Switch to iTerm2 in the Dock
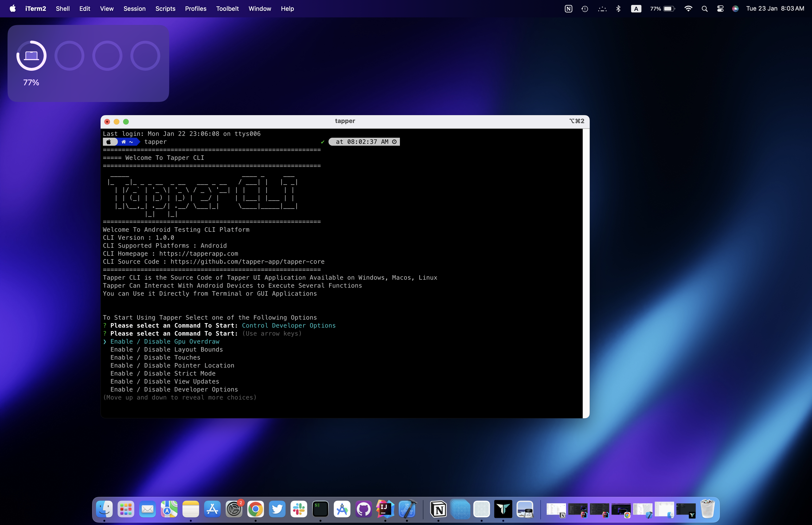Screen dimensions: 812x525 (x=320, y=509)
